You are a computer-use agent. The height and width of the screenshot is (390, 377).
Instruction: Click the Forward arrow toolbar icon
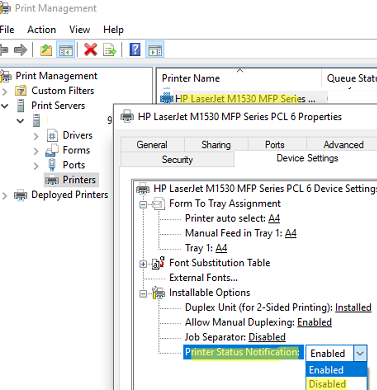click(21, 50)
